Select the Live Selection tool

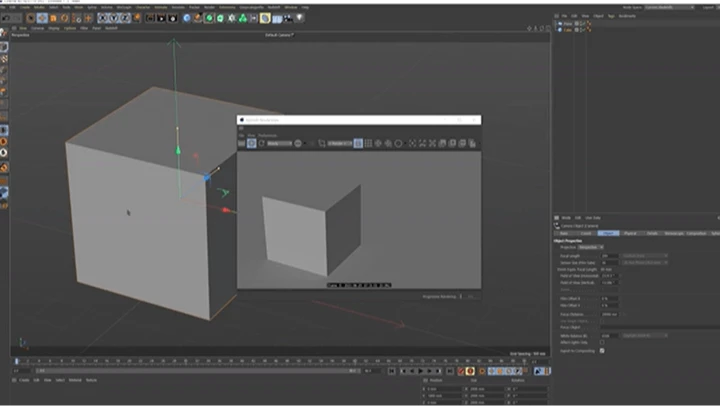[30, 18]
